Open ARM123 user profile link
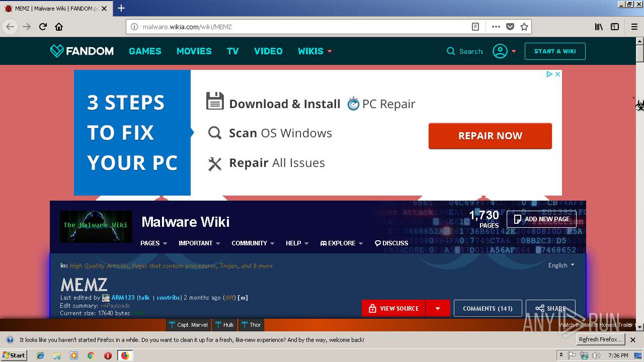The width and height of the screenshot is (644, 362). tap(123, 298)
